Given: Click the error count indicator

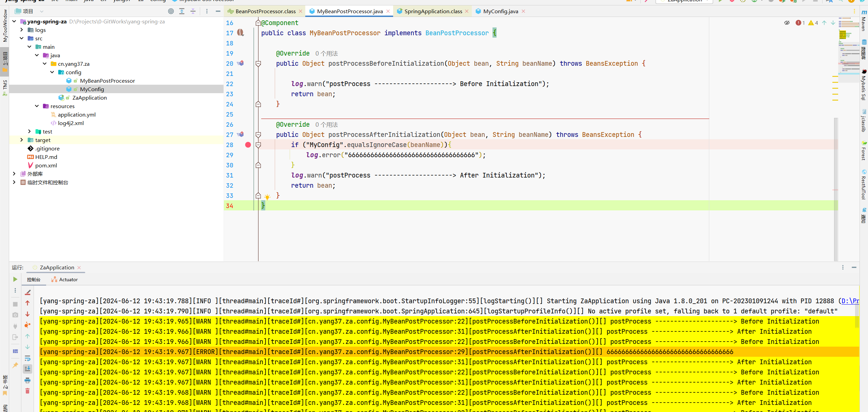Looking at the screenshot, I should 800,23.
